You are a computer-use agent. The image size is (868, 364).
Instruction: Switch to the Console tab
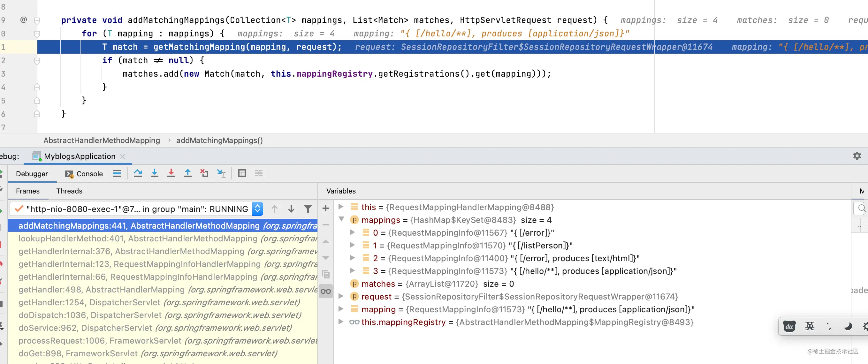coord(84,174)
